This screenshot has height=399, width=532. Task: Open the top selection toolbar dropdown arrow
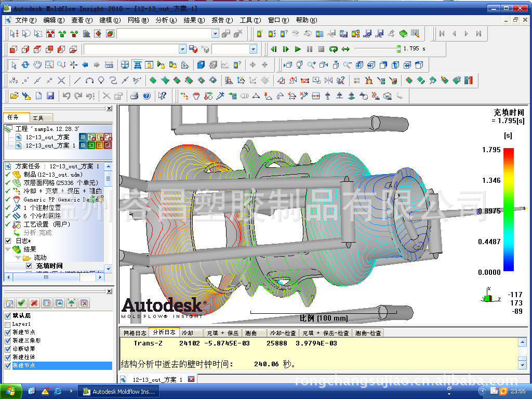215,34
